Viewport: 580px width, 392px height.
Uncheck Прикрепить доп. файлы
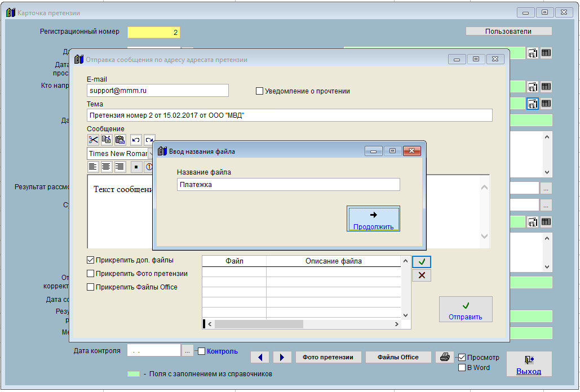click(91, 260)
